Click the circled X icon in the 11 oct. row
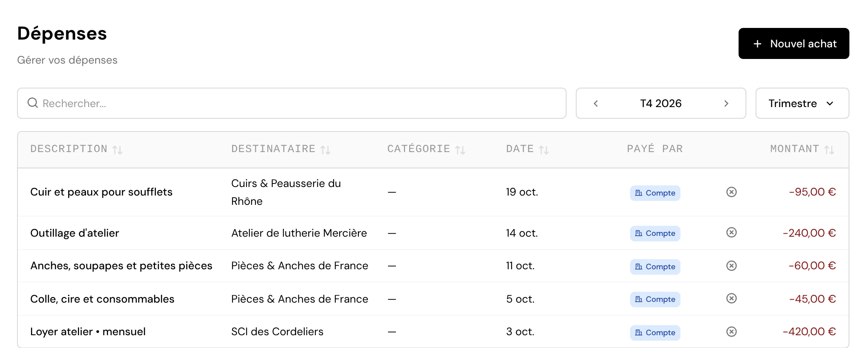 [x=731, y=266]
